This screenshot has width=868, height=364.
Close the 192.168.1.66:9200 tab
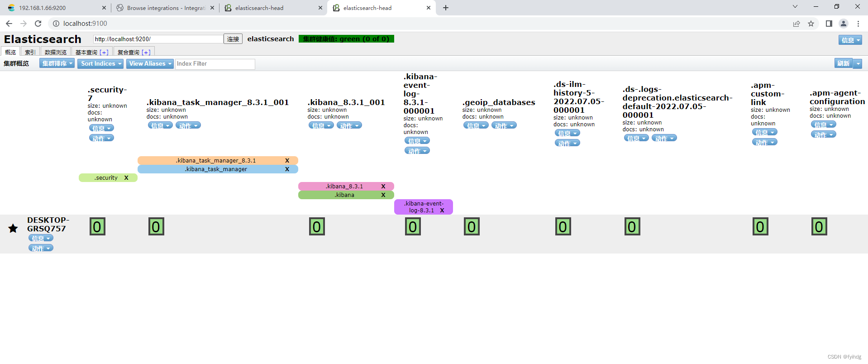104,8
